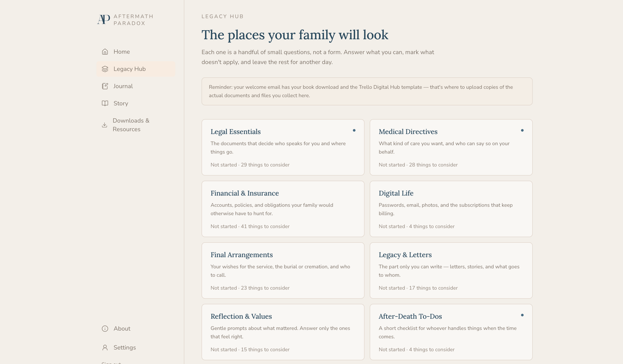Image resolution: width=623 pixels, height=364 pixels.
Task: Click the Home house icon
Action: [x=105, y=52]
